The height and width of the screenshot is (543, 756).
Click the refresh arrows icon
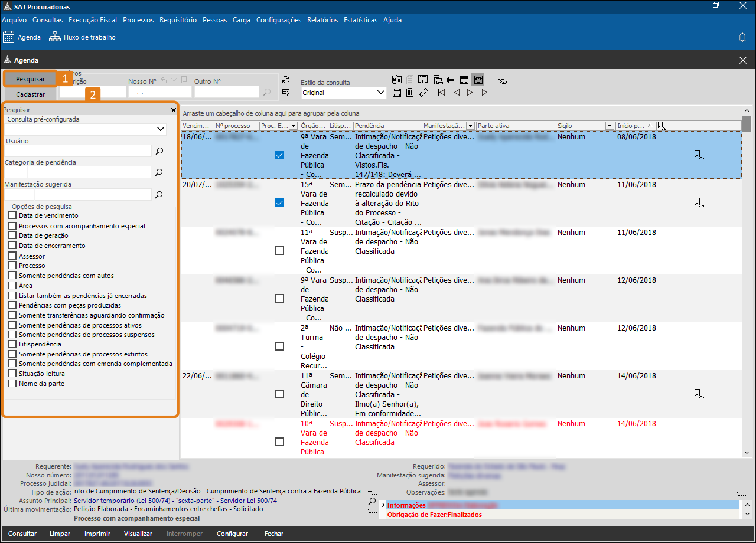click(x=286, y=80)
